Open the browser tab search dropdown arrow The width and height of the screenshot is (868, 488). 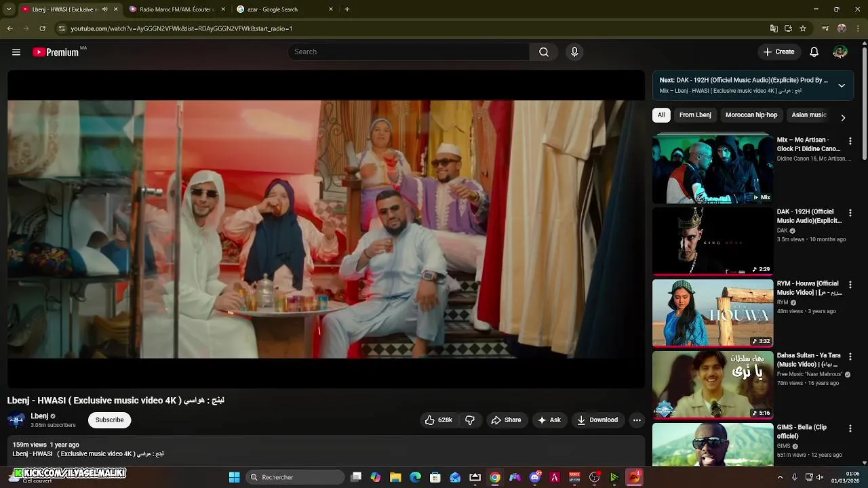9,9
